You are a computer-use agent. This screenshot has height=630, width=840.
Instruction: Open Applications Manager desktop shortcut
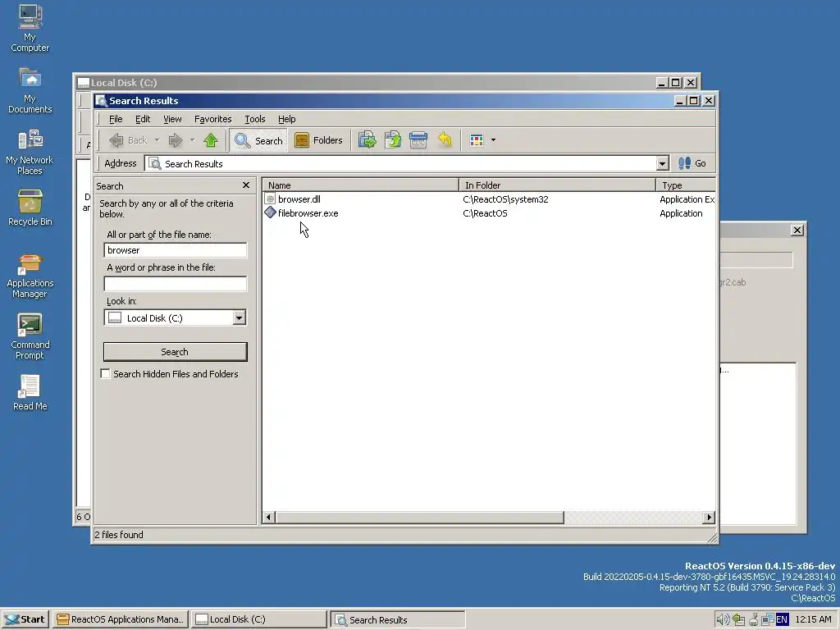pos(30,276)
